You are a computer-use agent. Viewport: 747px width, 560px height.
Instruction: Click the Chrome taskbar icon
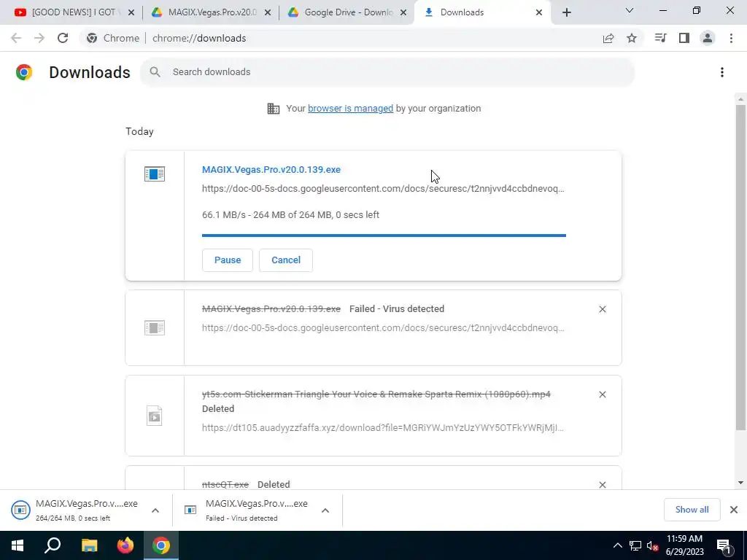(x=161, y=545)
